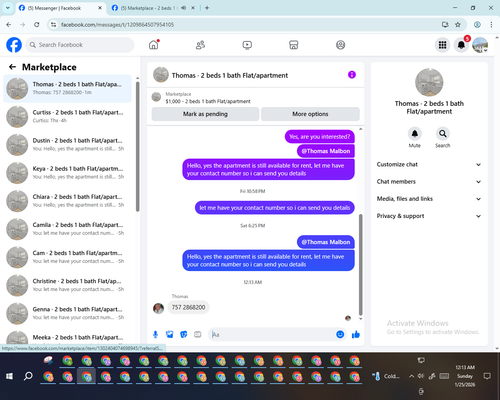Go to Facebook Home feed icon
The image size is (500, 400).
point(154,45)
